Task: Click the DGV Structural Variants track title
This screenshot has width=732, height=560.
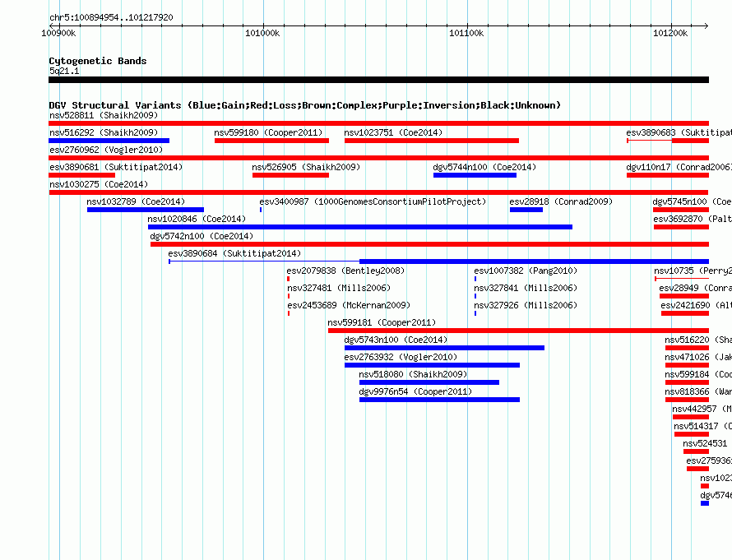Action: (304, 105)
